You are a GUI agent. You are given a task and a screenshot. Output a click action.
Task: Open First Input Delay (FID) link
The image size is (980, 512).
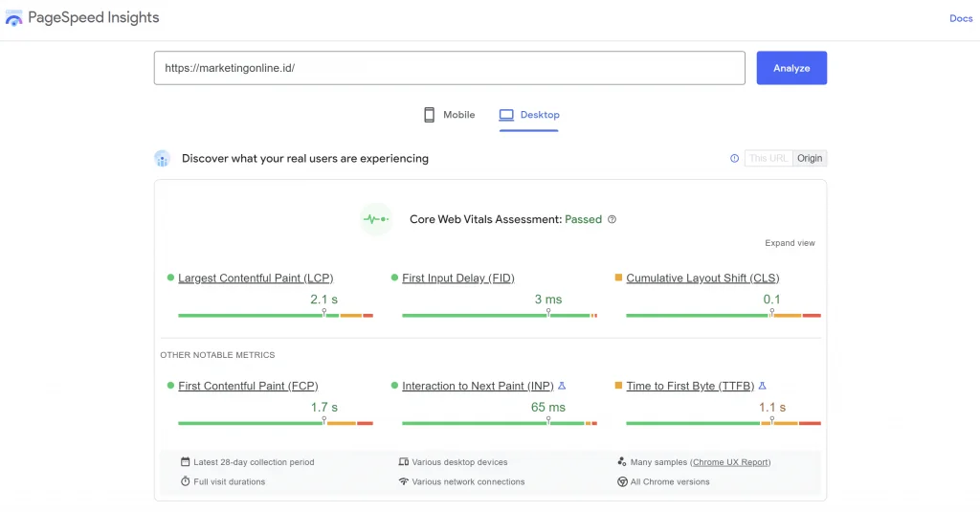click(458, 278)
